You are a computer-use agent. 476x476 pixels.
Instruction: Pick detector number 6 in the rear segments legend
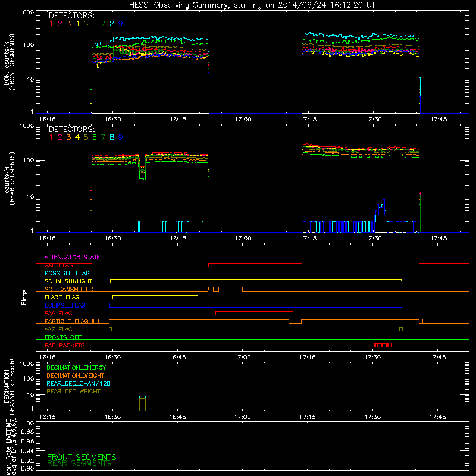(95, 137)
